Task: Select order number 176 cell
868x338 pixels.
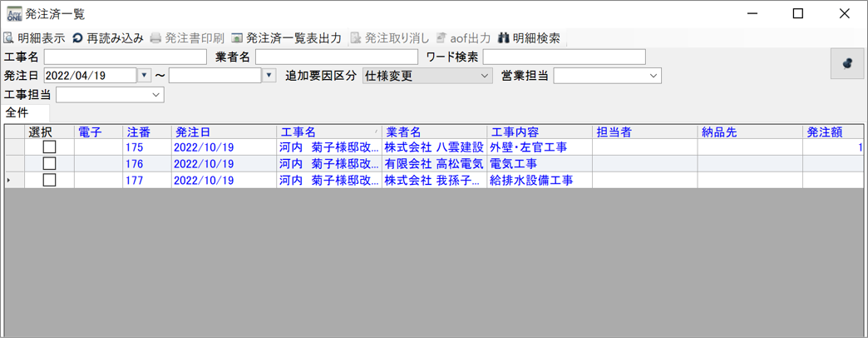Action: pyautogui.click(x=147, y=164)
